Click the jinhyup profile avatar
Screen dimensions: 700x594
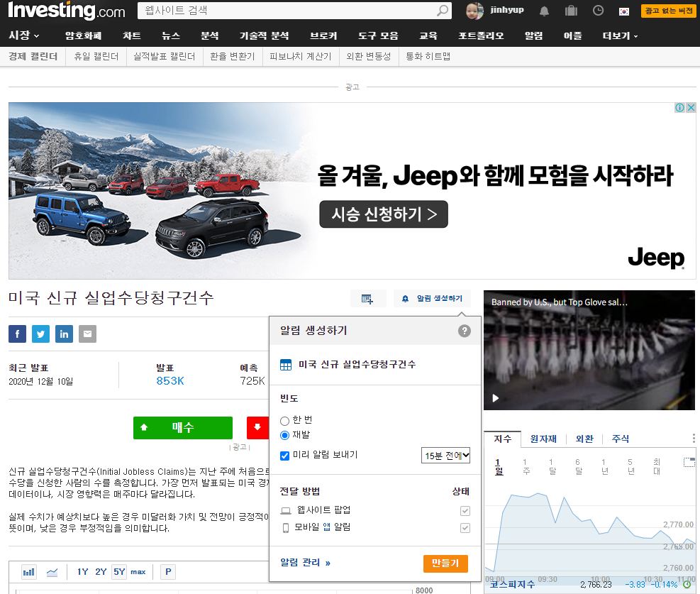(474, 10)
